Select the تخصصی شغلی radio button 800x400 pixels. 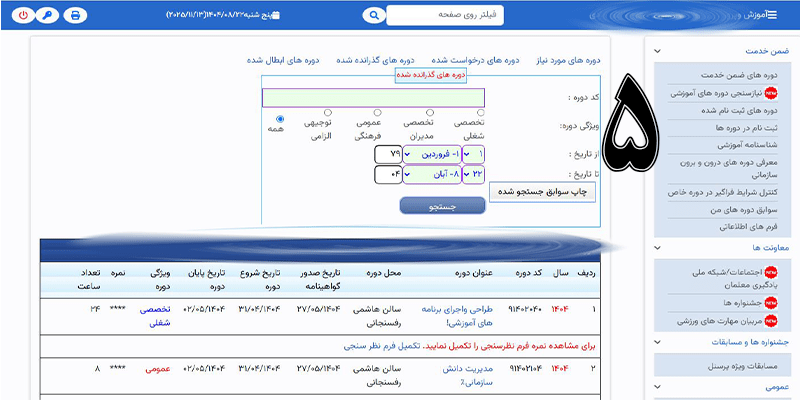tap(481, 112)
